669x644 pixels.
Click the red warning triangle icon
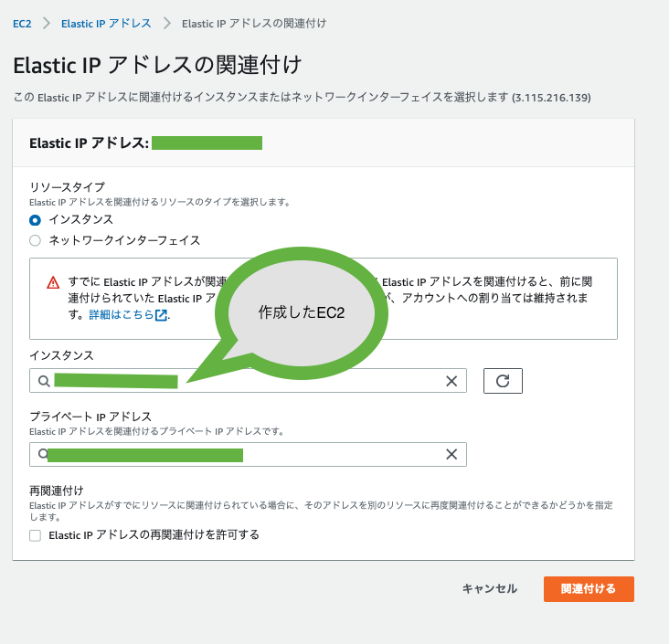(x=53, y=282)
